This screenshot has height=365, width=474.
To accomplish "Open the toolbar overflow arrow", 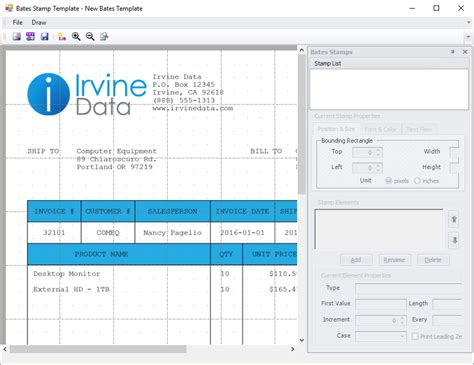I will tap(468, 36).
